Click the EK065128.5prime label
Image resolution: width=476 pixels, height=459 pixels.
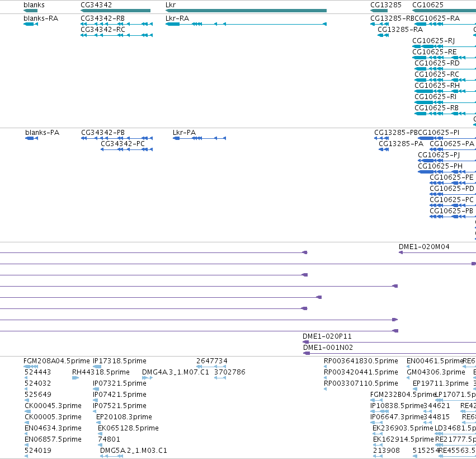128,428
